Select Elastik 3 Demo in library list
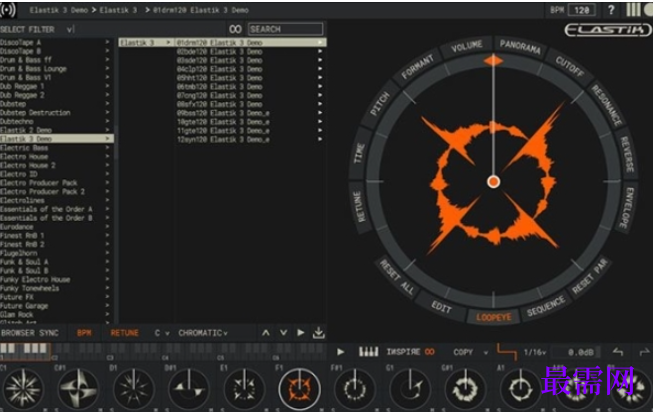Viewport: 653px width, 412px height. point(57,139)
